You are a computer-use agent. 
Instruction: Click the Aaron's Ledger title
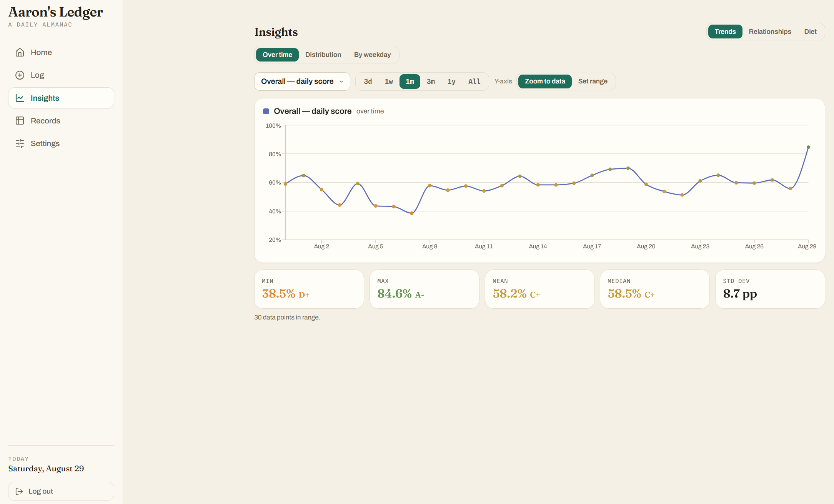[x=56, y=12]
